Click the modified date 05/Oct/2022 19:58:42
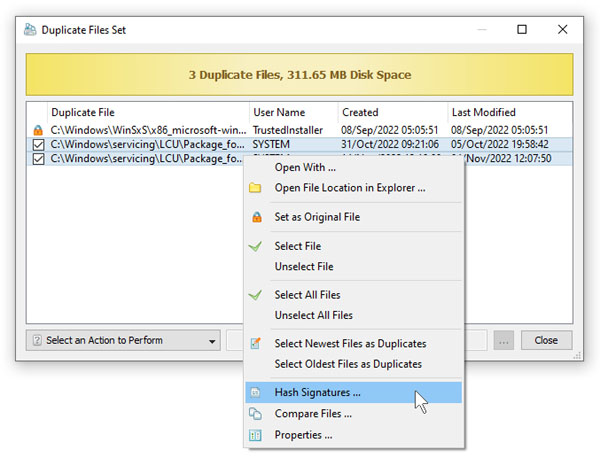 click(x=500, y=145)
